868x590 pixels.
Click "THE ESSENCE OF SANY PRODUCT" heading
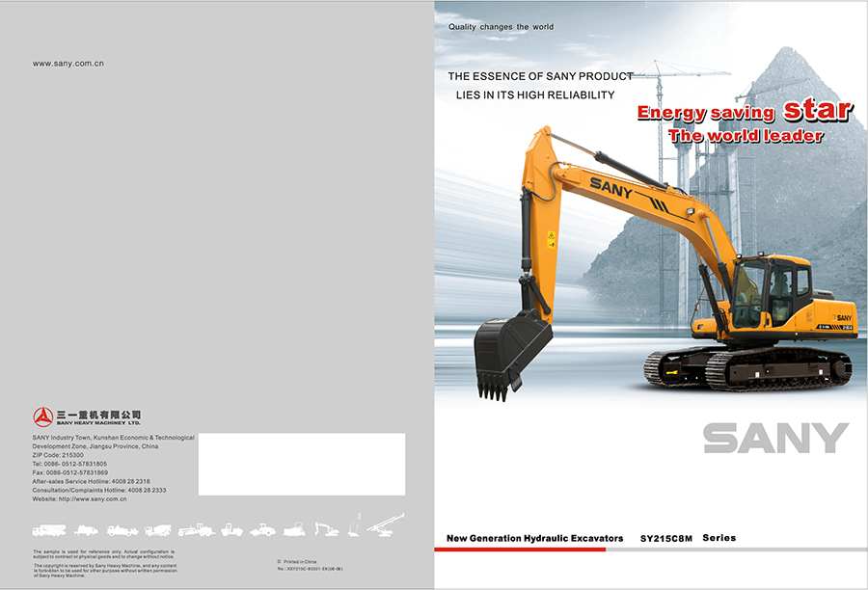[541, 76]
